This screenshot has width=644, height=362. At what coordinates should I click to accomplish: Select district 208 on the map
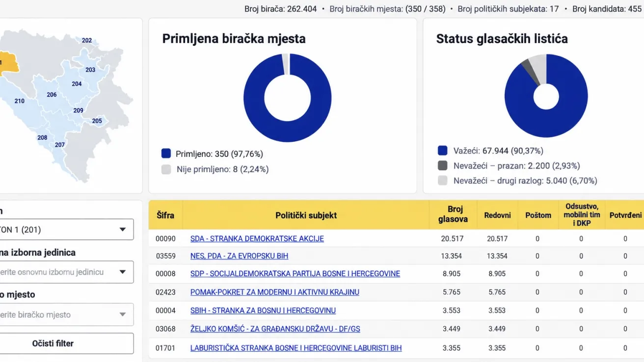point(42,138)
